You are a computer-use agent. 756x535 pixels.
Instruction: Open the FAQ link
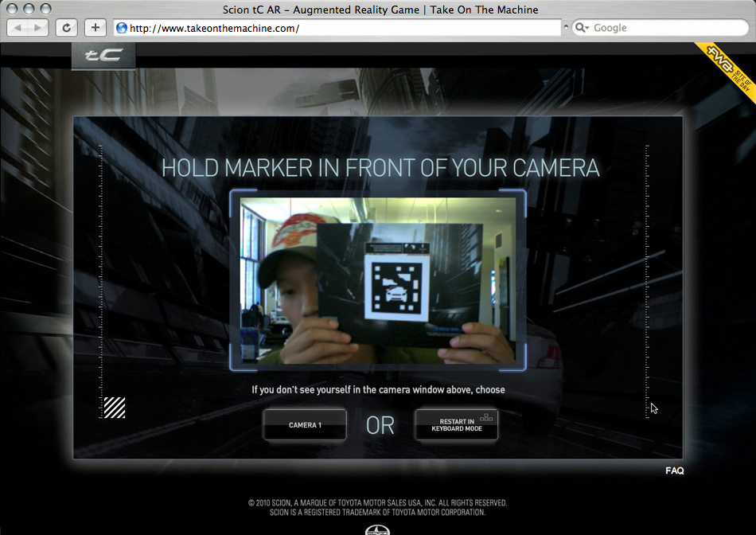click(x=674, y=471)
